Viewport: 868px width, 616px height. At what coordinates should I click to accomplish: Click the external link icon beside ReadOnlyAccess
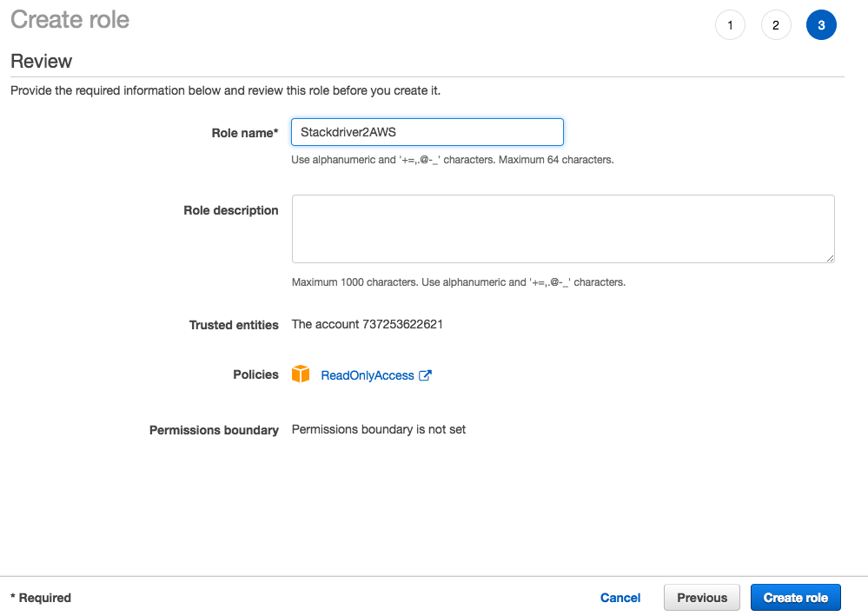[426, 375]
